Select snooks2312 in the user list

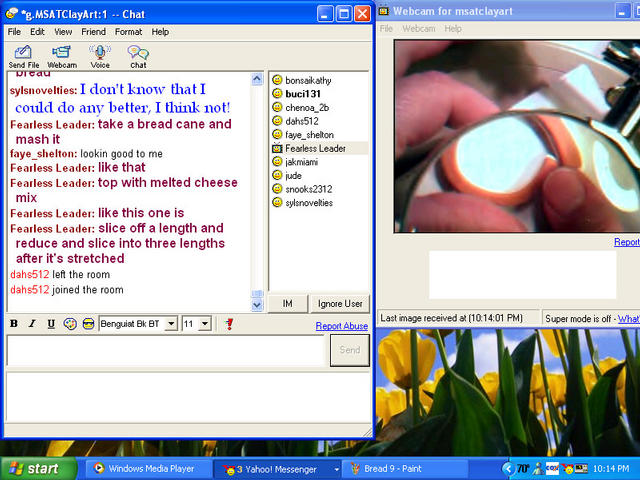pos(309,189)
